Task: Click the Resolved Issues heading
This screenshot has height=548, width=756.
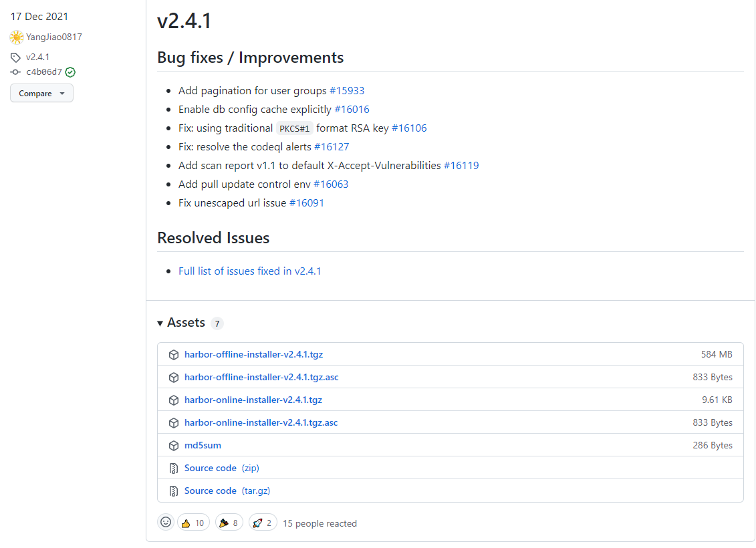Action: pyautogui.click(x=213, y=238)
